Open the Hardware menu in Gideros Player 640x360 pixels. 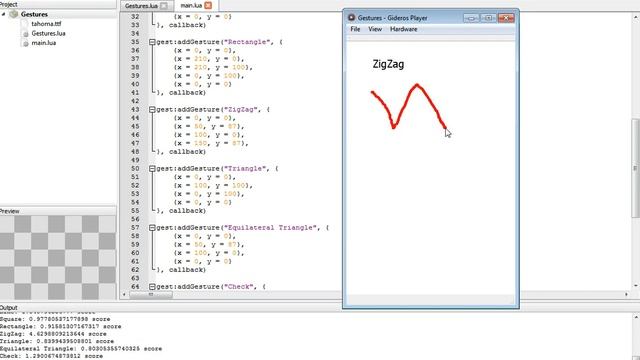(x=403, y=29)
